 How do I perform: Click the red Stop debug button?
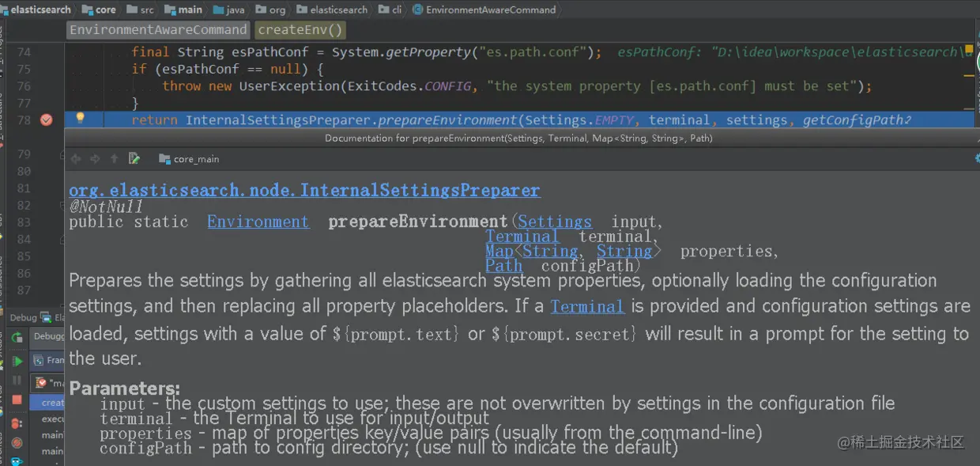point(17,400)
